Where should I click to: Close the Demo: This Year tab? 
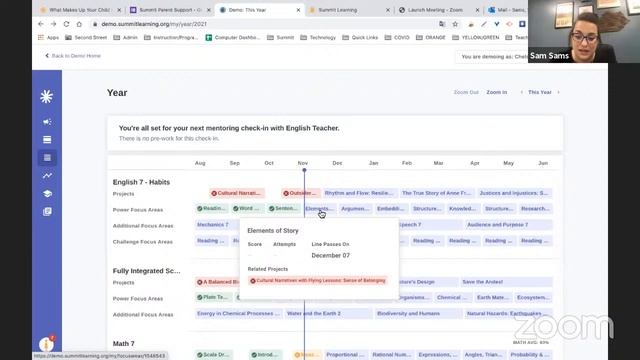click(298, 10)
